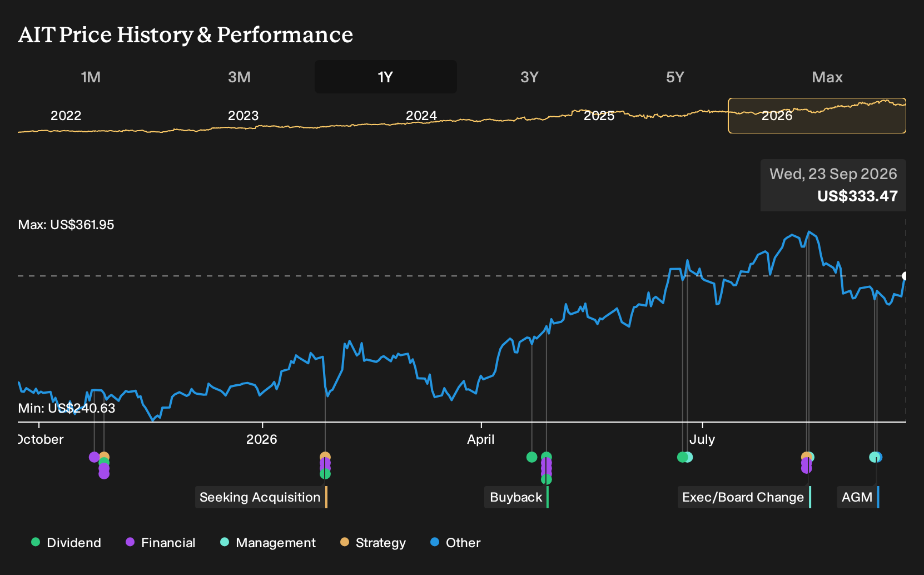The width and height of the screenshot is (924, 575).
Task: Toggle the Financial legend filter
Action: (161, 543)
